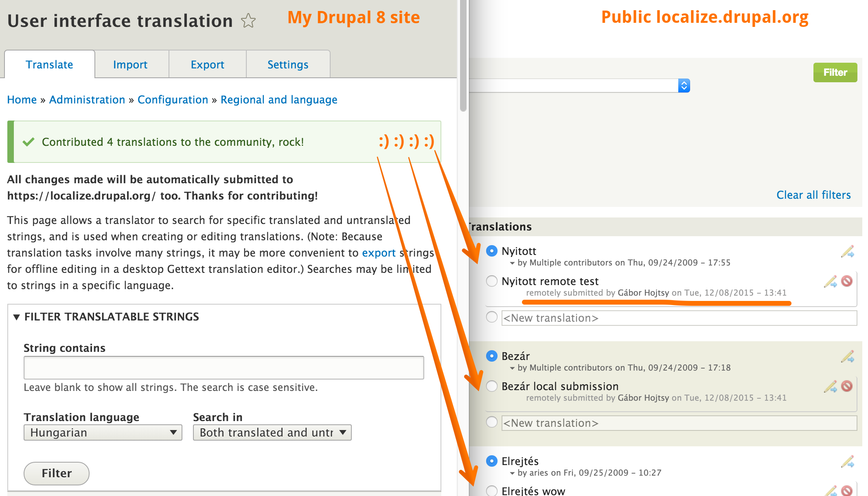Viewport: 868px width, 496px height.
Task: Click the String contains input field
Action: click(x=224, y=368)
